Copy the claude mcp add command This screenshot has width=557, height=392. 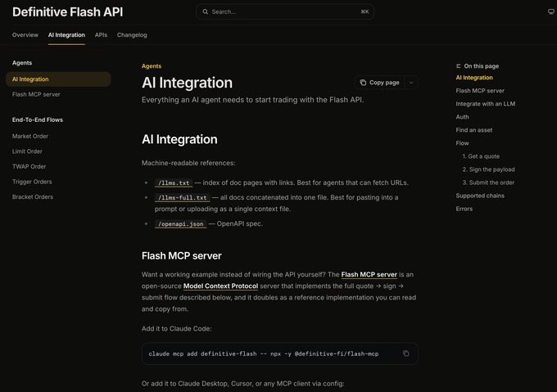(405, 354)
